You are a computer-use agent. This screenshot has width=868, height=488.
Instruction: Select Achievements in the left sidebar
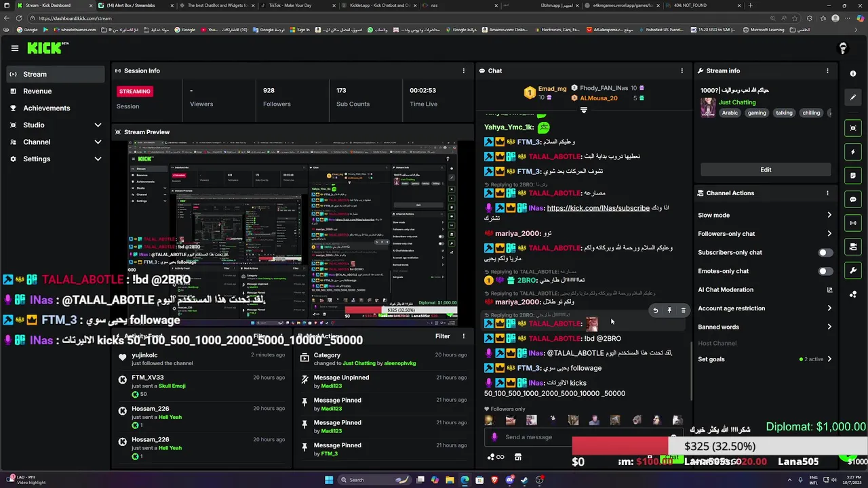click(55, 108)
